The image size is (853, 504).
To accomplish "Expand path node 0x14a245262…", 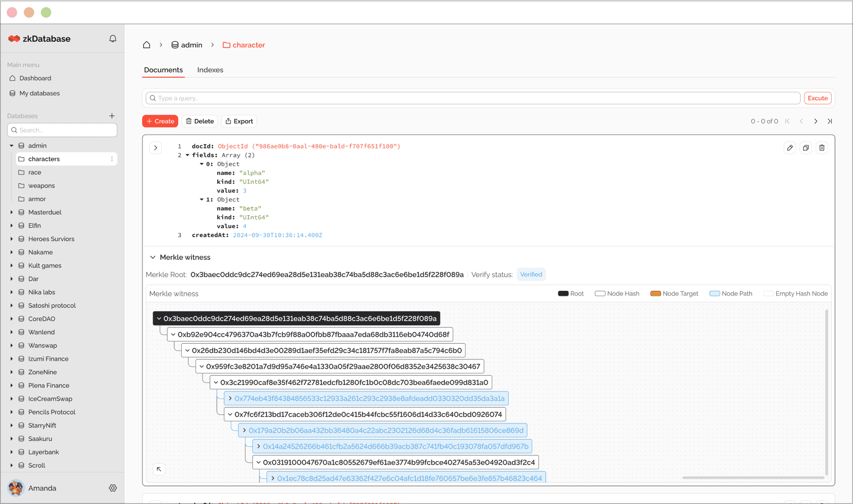I will point(259,446).
